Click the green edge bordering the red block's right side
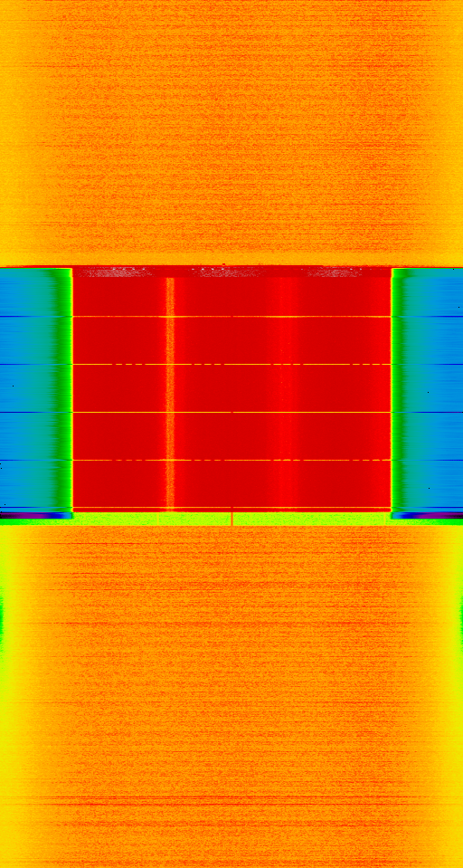The height and width of the screenshot is (868, 463). click(x=400, y=389)
